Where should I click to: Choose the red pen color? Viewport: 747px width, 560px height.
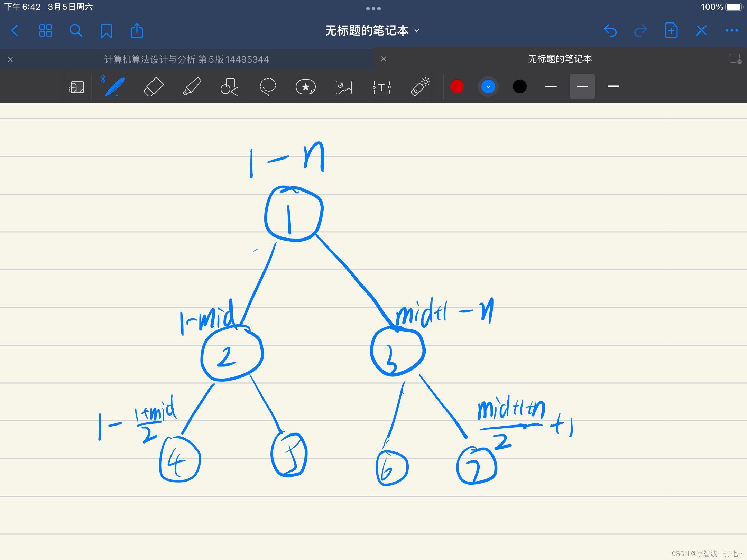(x=457, y=86)
